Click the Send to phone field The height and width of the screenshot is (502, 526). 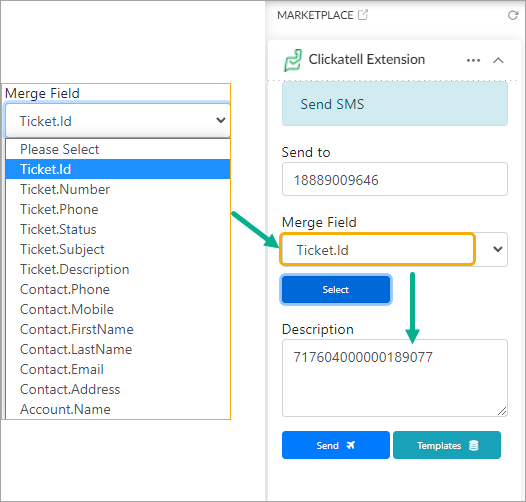click(394, 179)
